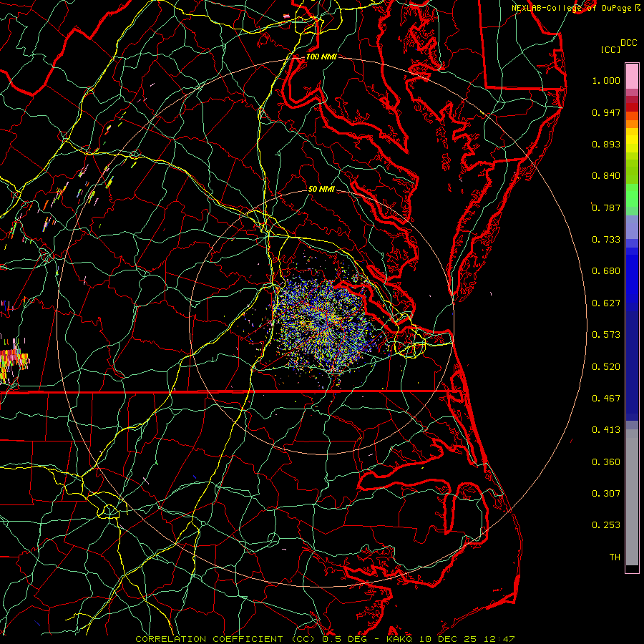This screenshot has height=644, width=644.
Task: Click the 12:47 timestamp in the caption
Action: click(499, 639)
